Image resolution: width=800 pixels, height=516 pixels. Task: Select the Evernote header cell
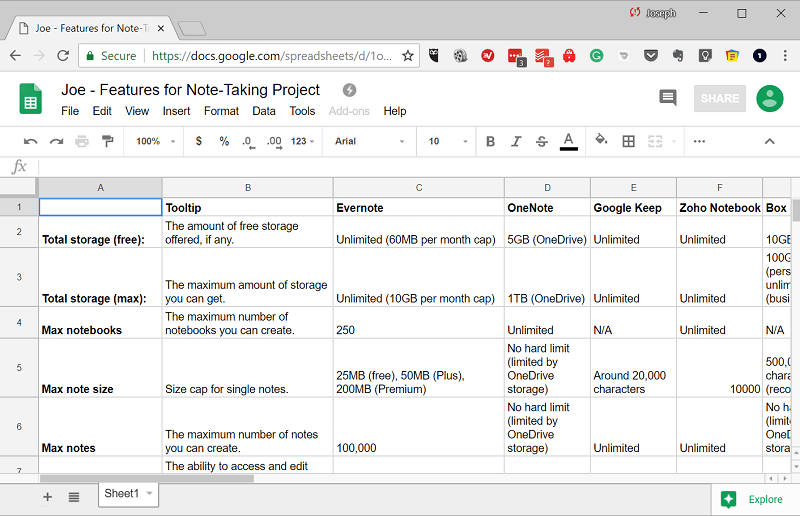[419, 207]
